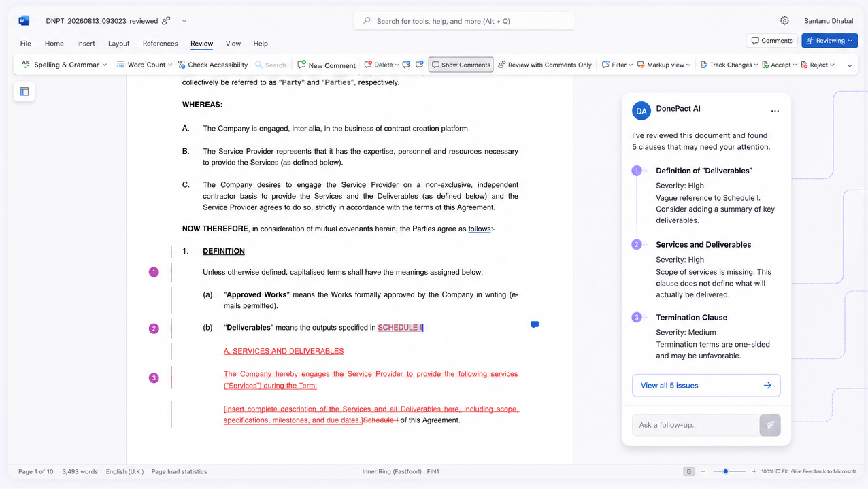Image resolution: width=868 pixels, height=489 pixels.
Task: Go to next comment icon
Action: pyautogui.click(x=420, y=65)
